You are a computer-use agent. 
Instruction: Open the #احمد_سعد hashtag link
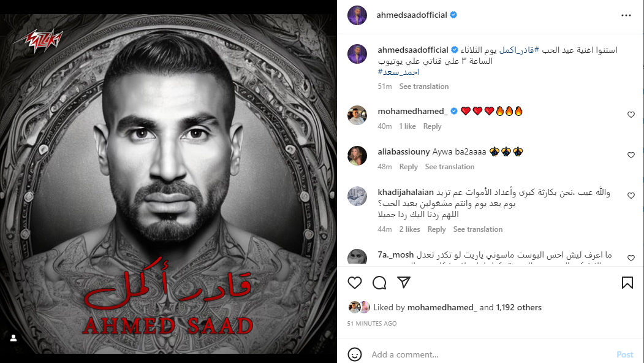click(398, 72)
